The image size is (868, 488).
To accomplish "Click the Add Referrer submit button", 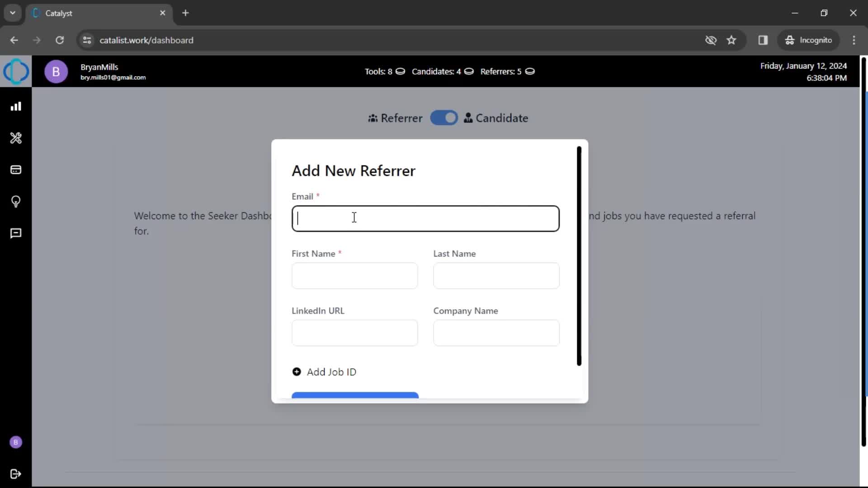I will pyautogui.click(x=355, y=396).
